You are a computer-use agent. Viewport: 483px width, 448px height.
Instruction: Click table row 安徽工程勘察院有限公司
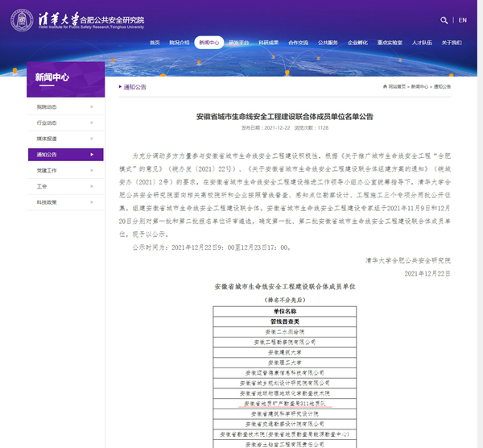pos(285,342)
